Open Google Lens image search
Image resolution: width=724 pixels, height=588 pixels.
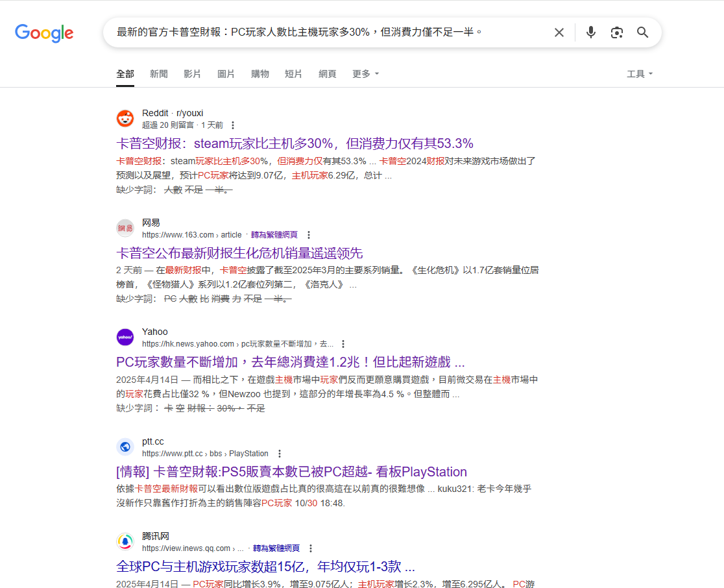[616, 32]
